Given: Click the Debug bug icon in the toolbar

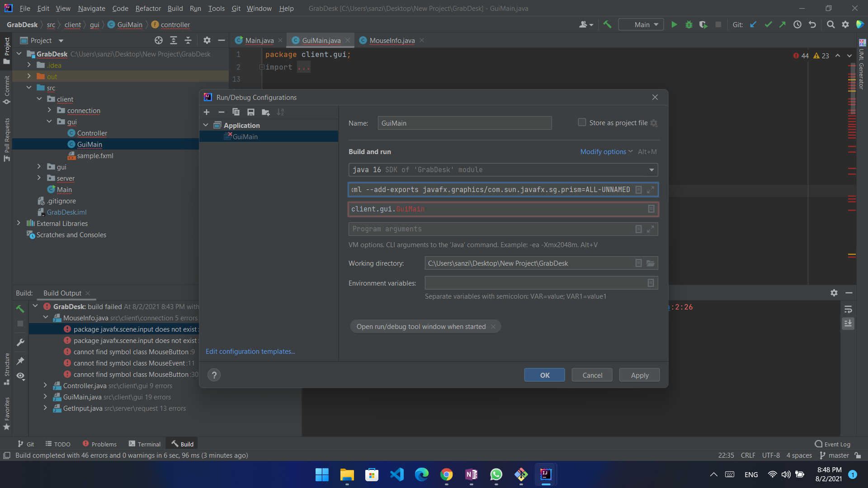Looking at the screenshot, I should tap(689, 24).
